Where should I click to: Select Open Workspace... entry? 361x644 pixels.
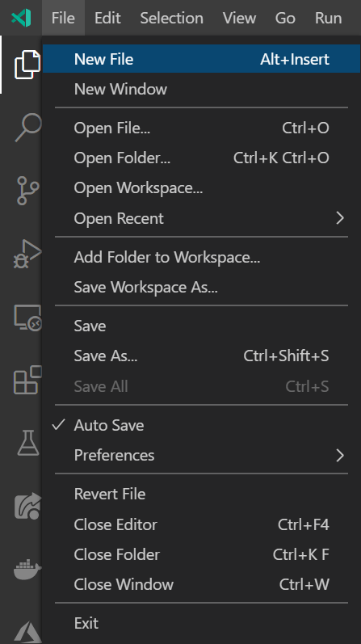pyautogui.click(x=201, y=187)
